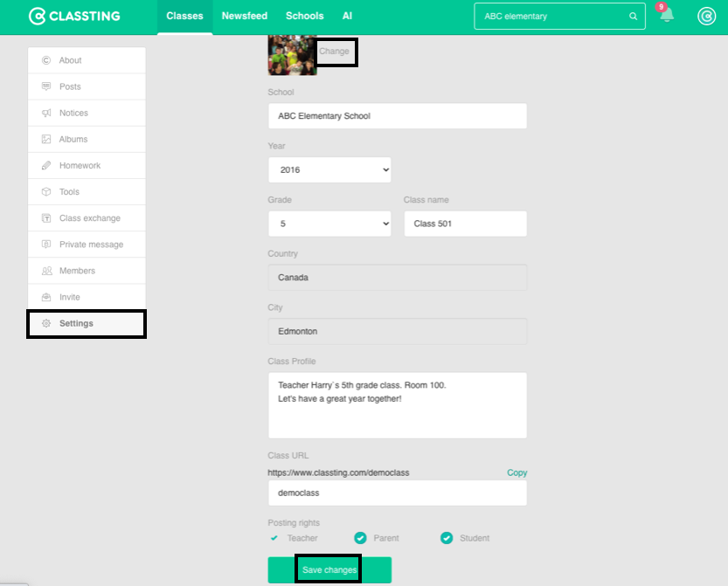Click the Class Profile text area
Viewport: 728px width, 586px height.
click(x=398, y=405)
